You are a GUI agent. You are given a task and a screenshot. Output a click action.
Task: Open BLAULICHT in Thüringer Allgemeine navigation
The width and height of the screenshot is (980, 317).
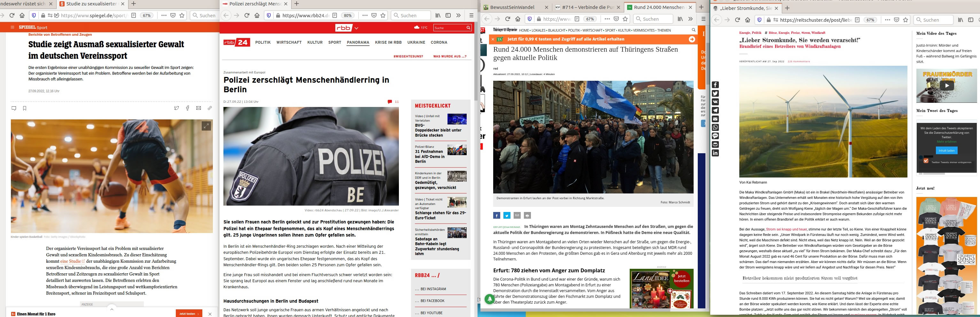pyautogui.click(x=556, y=30)
